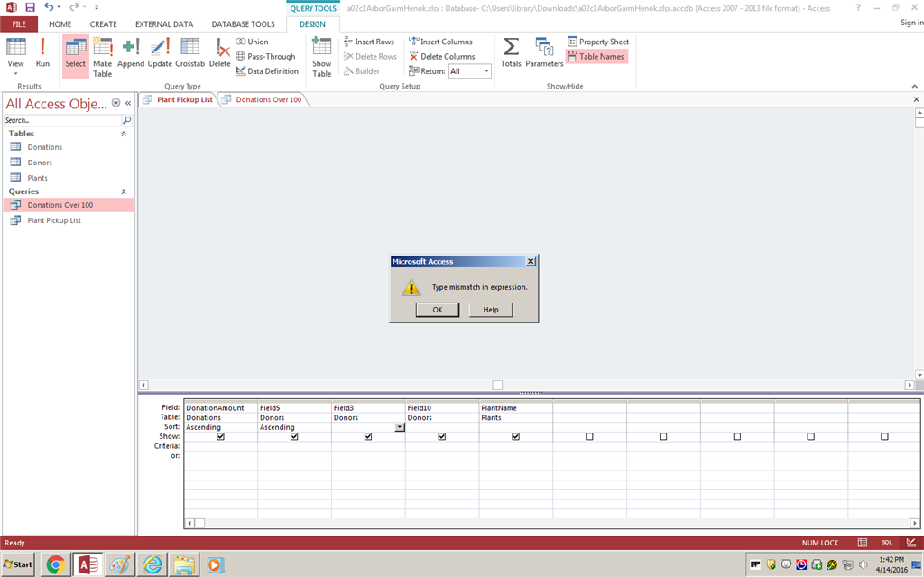The height and width of the screenshot is (578, 924).
Task: Open Windows Start menu
Action: pyautogui.click(x=18, y=564)
